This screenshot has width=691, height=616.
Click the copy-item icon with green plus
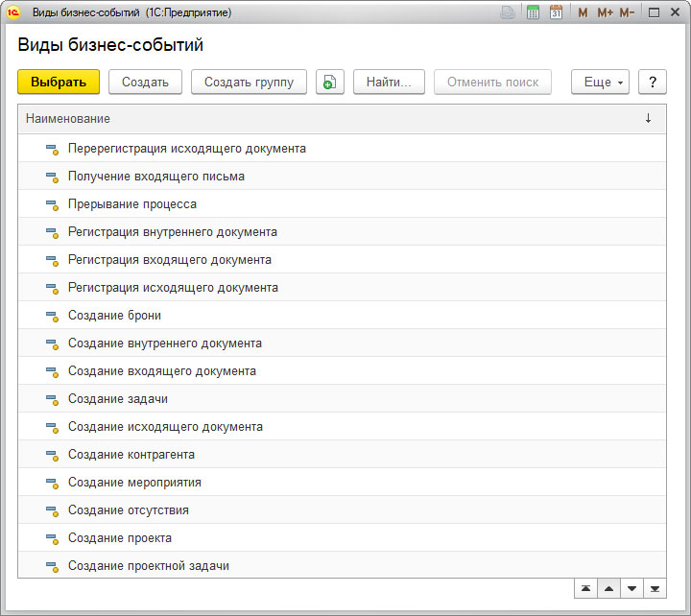(329, 83)
